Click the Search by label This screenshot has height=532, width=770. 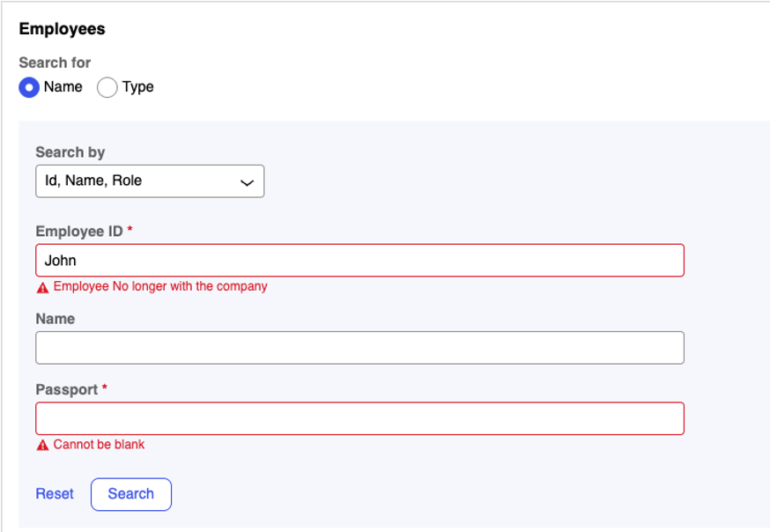point(70,152)
